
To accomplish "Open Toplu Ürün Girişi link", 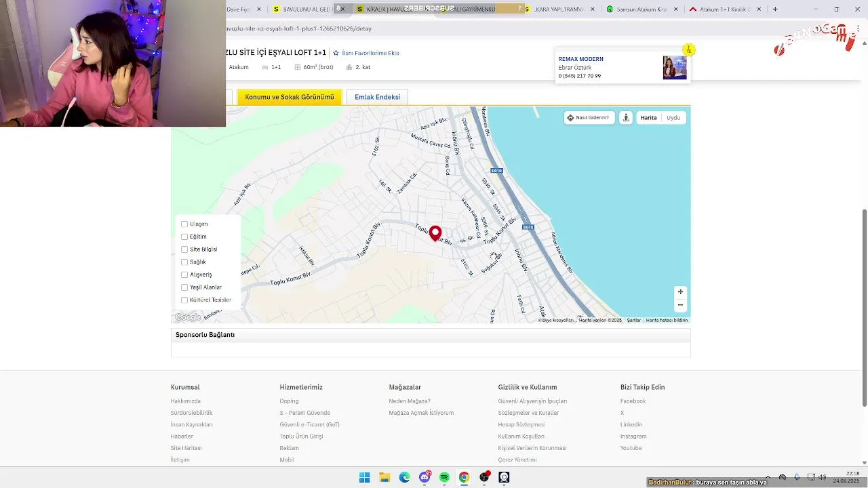I will (x=301, y=436).
